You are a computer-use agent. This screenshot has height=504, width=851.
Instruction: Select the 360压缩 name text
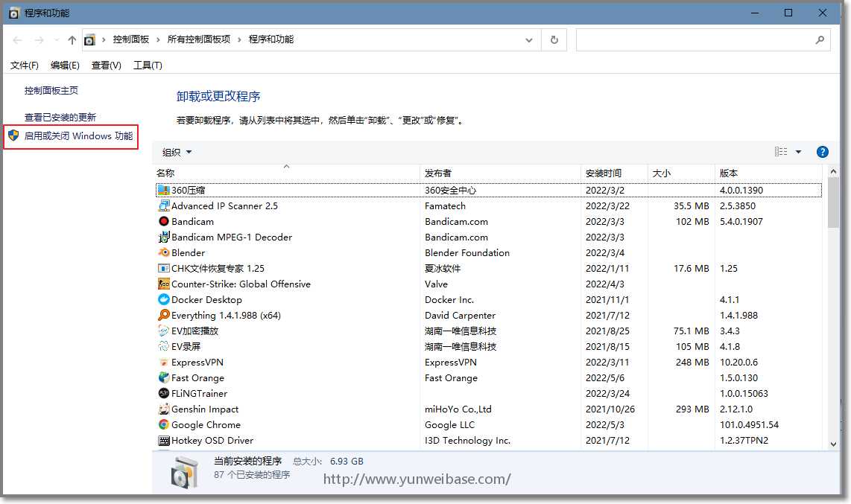(189, 191)
